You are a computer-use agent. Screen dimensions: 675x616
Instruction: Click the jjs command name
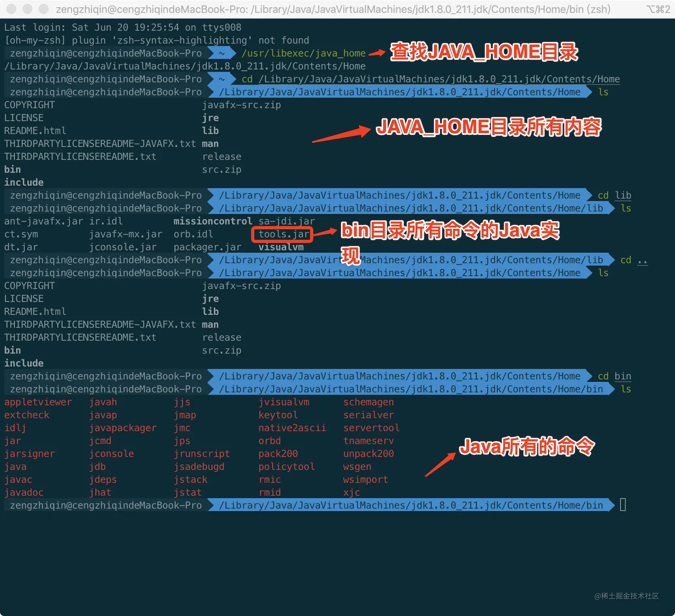click(182, 402)
